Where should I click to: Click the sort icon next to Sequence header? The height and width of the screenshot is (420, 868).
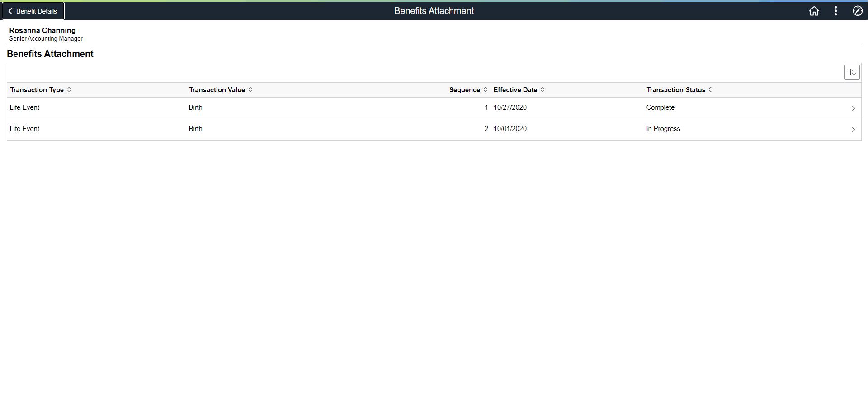[486, 89]
